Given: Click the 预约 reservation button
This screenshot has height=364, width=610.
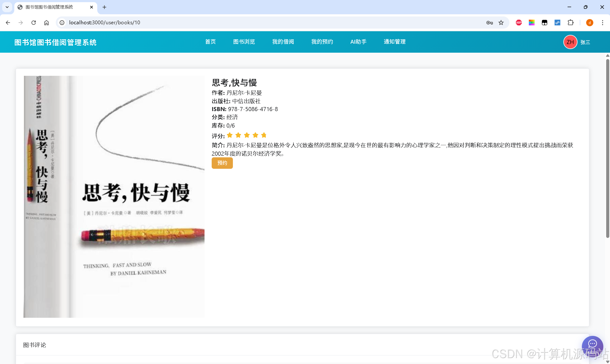Looking at the screenshot, I should point(222,163).
